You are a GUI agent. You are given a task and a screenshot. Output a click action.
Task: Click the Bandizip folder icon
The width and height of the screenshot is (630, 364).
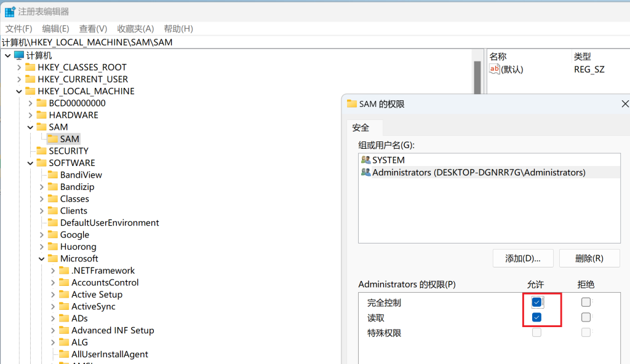[x=53, y=187]
